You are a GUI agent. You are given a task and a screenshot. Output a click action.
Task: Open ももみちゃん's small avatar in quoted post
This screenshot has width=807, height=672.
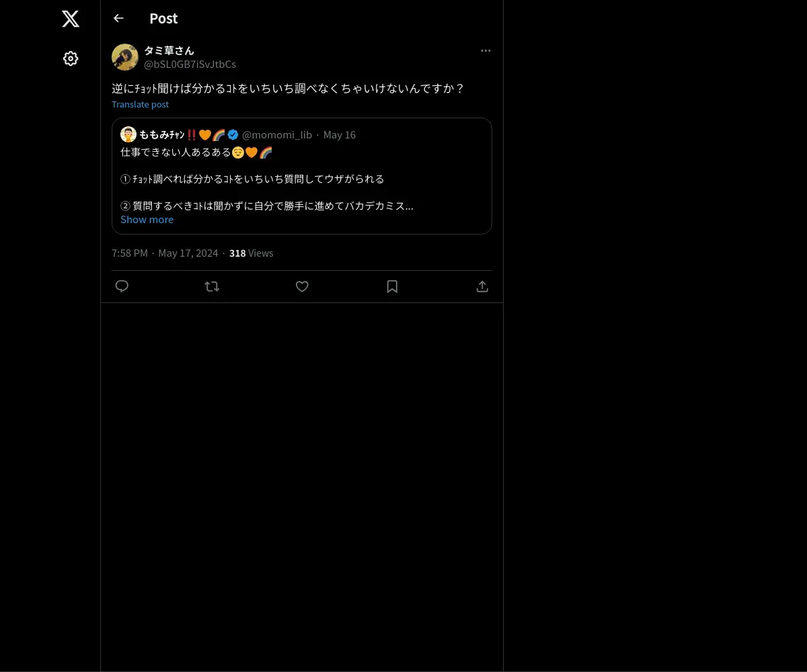coord(128,134)
